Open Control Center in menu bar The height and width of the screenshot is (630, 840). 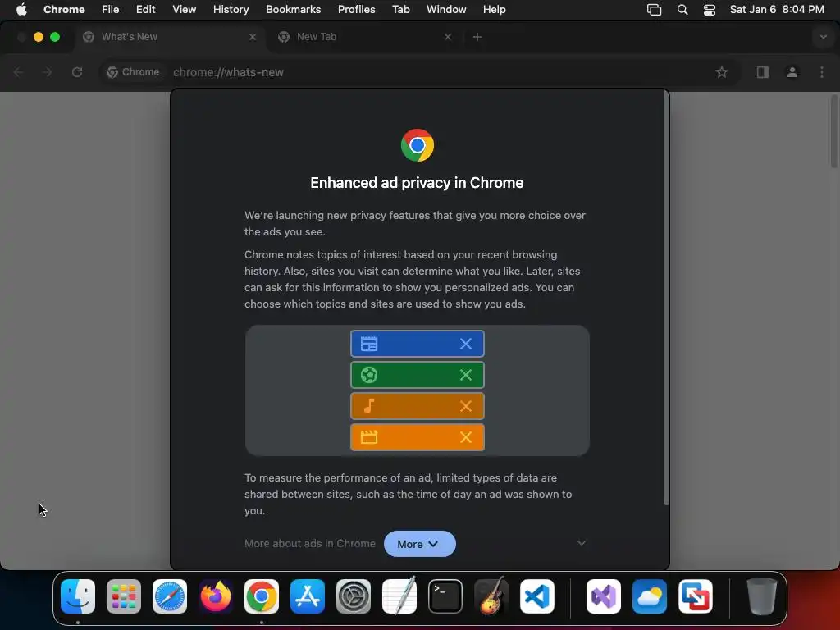(710, 10)
